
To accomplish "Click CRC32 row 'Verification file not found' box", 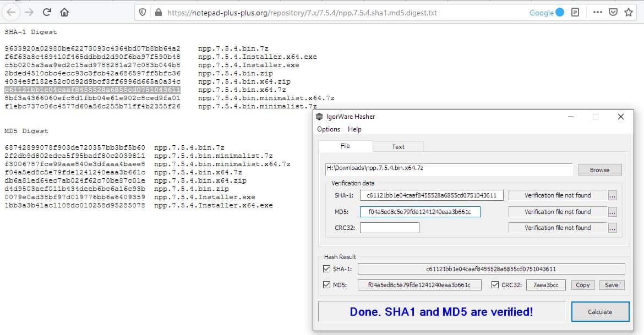I will click(558, 228).
